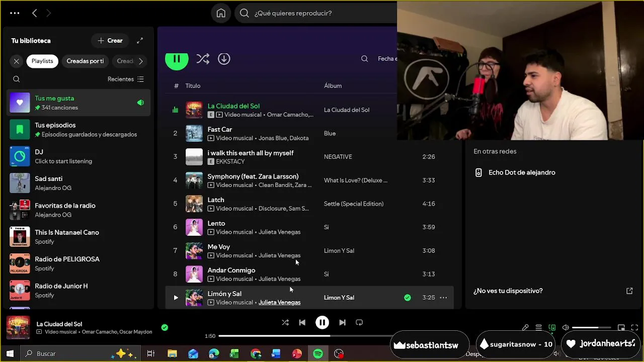Adjust the volume slider

coord(592,328)
